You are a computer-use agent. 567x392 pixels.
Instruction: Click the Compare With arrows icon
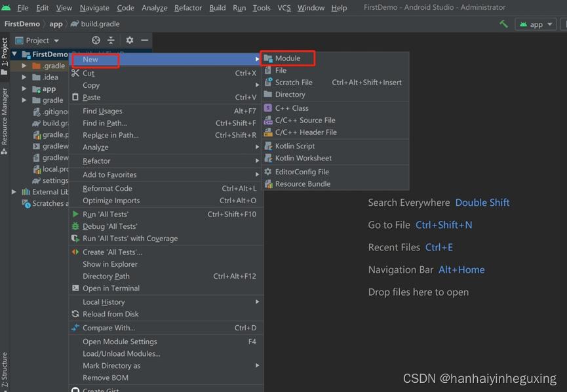tap(75, 328)
